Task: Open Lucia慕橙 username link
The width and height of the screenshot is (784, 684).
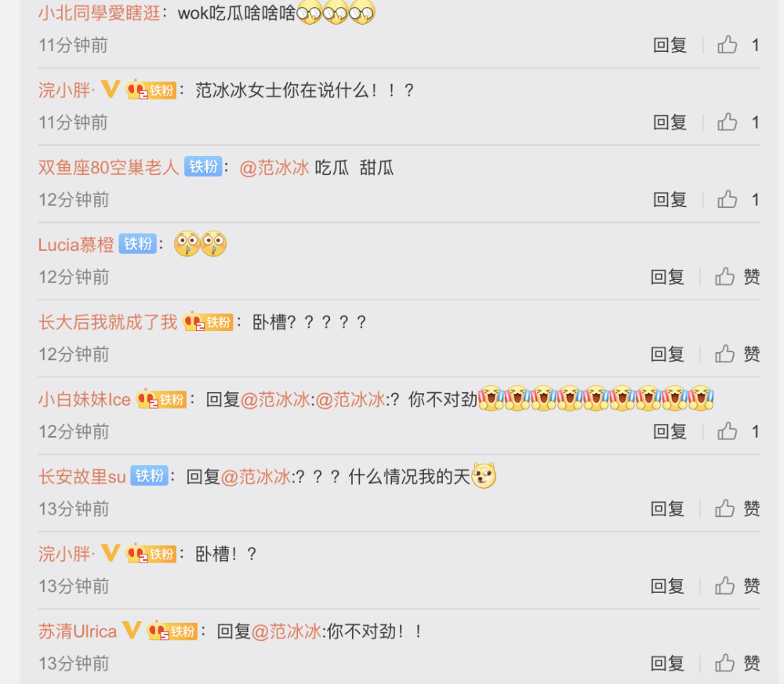Action: 77,246
